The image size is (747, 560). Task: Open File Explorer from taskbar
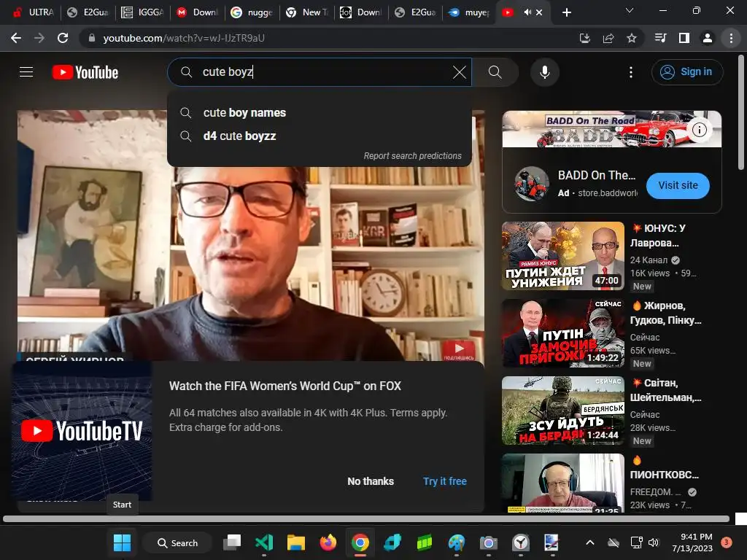296,542
